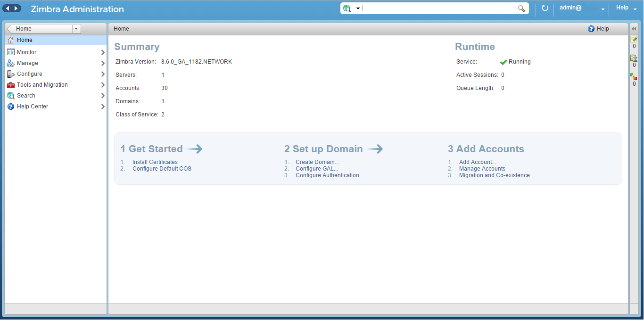Click the Tools and Migration toolbox icon
Viewport: 644px width, 320px height.
(x=11, y=85)
